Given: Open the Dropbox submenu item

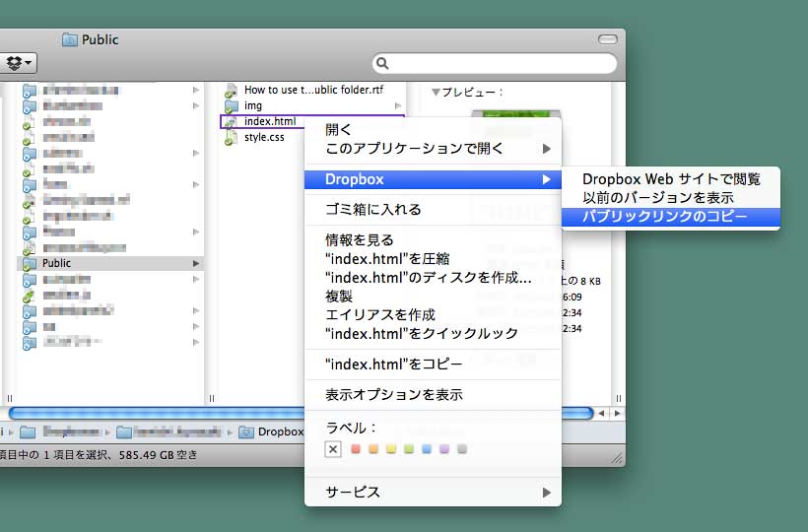Looking at the screenshot, I should tap(433, 179).
